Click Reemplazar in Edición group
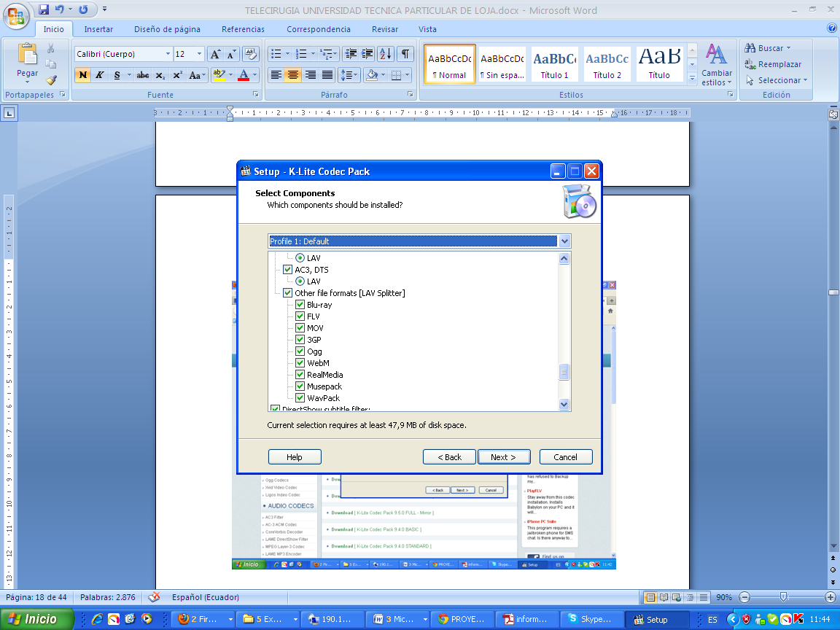This screenshot has height=630, width=840. [773, 64]
